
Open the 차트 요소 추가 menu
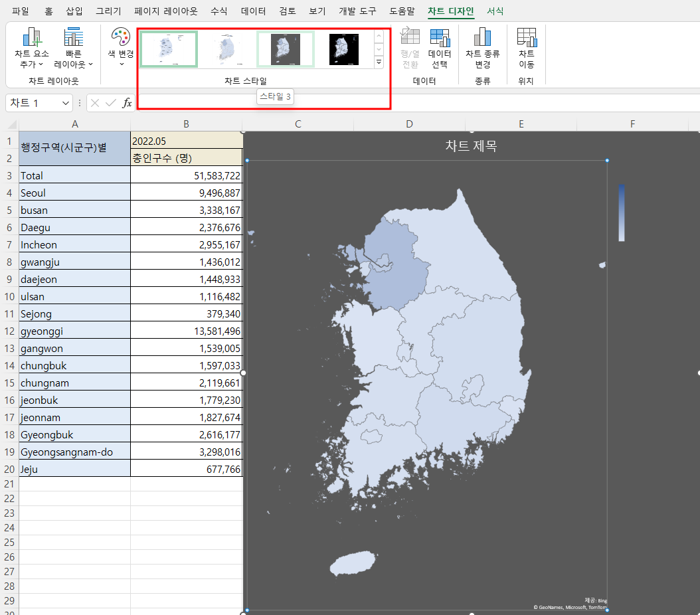click(31, 48)
